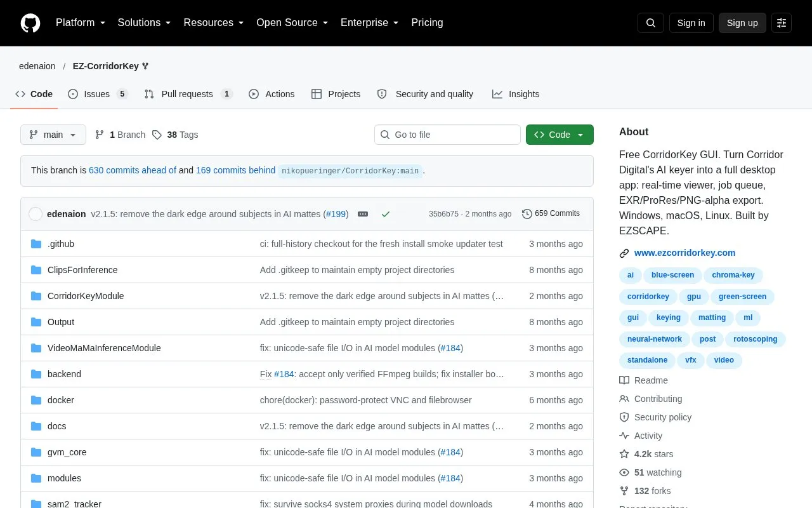Screen dimensions: 812x508
Task: Open the www.ezcorridorkey.com link
Action: pos(684,253)
